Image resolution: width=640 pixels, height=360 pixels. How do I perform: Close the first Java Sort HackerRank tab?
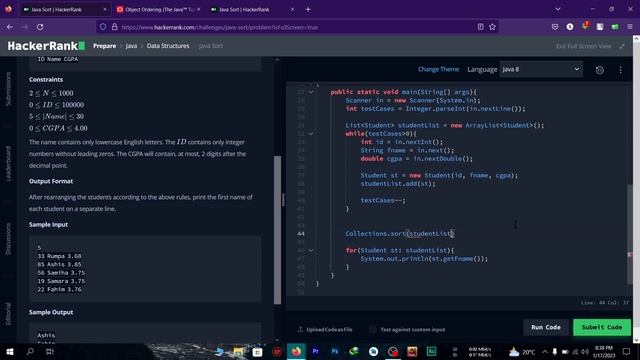[x=105, y=9]
